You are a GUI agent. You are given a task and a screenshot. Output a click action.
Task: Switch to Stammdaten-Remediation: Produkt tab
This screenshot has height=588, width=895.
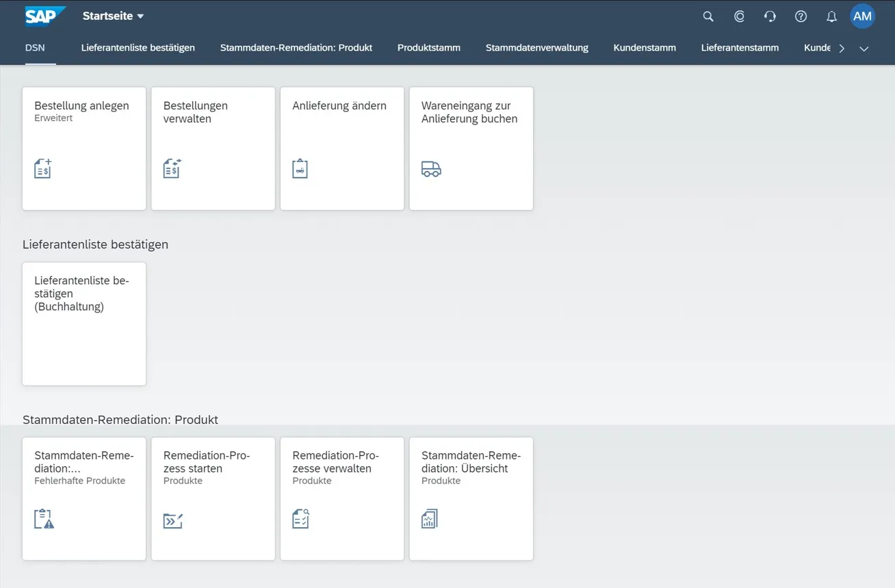click(x=296, y=48)
